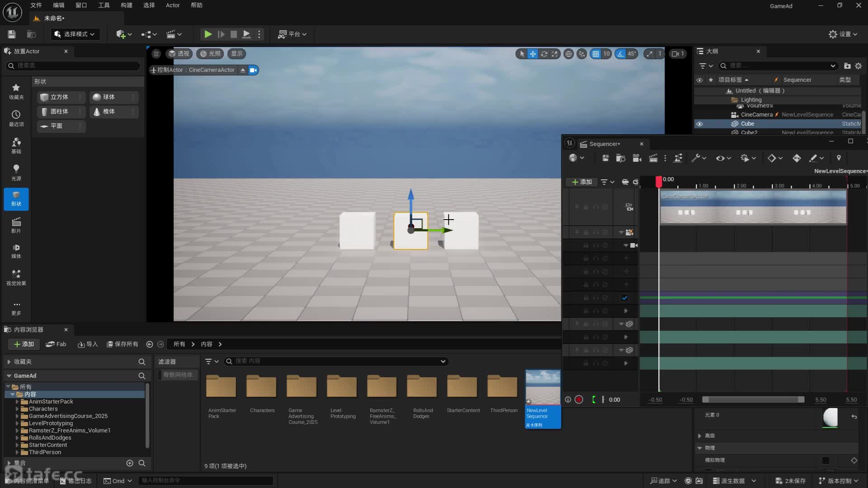868x488 pixels.
Task: Open the Selection Mode dropdown
Action: coord(75,34)
